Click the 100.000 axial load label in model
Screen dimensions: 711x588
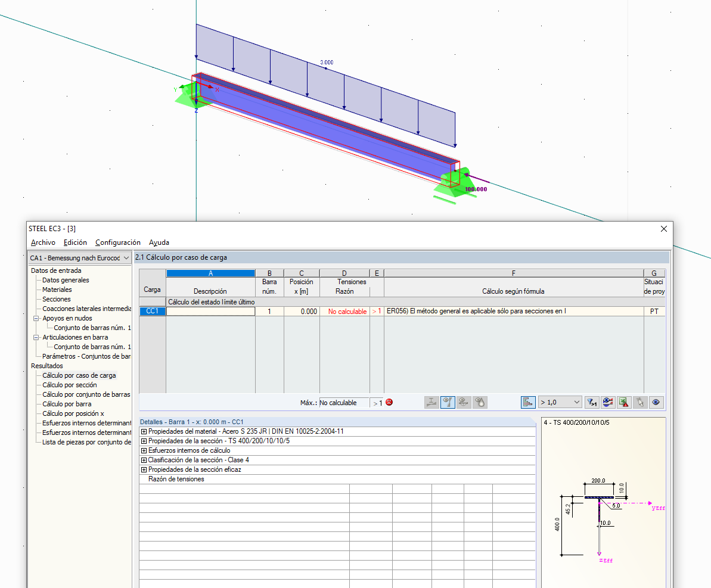point(476,189)
